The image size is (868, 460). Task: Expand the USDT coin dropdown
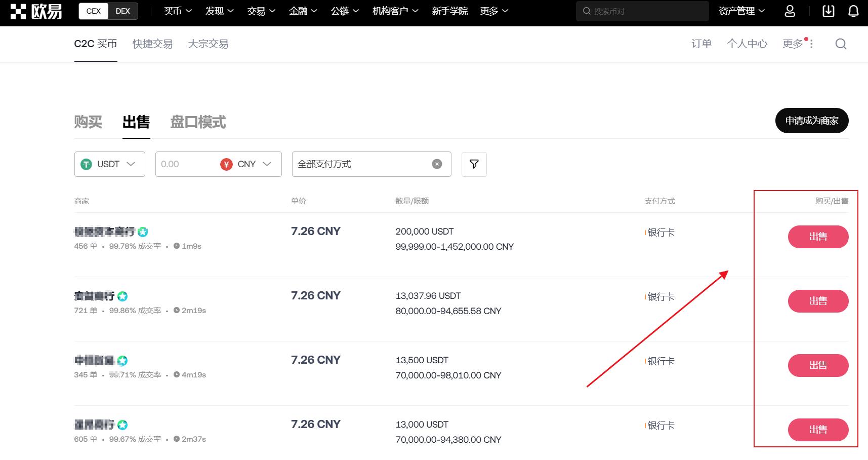(x=109, y=164)
